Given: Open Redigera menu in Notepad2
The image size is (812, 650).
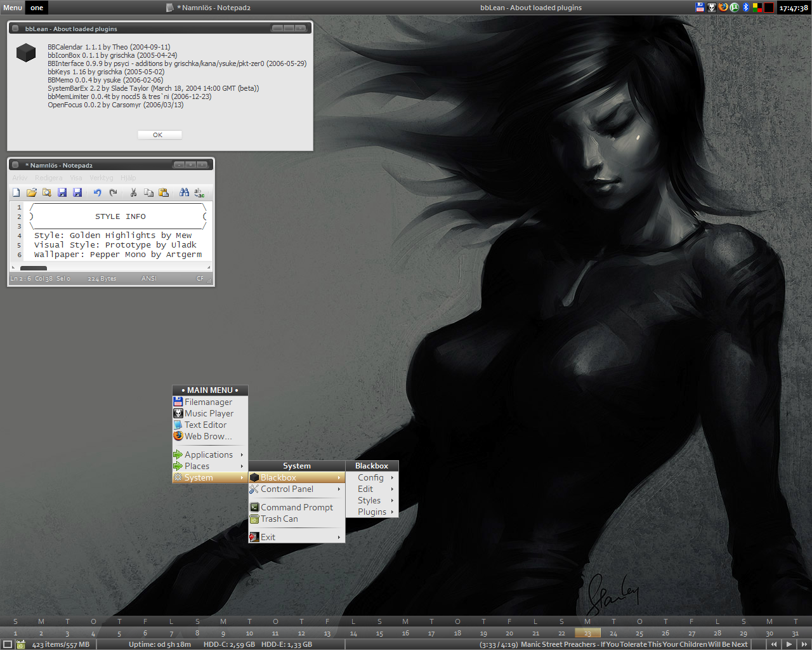Looking at the screenshot, I should pos(49,178).
